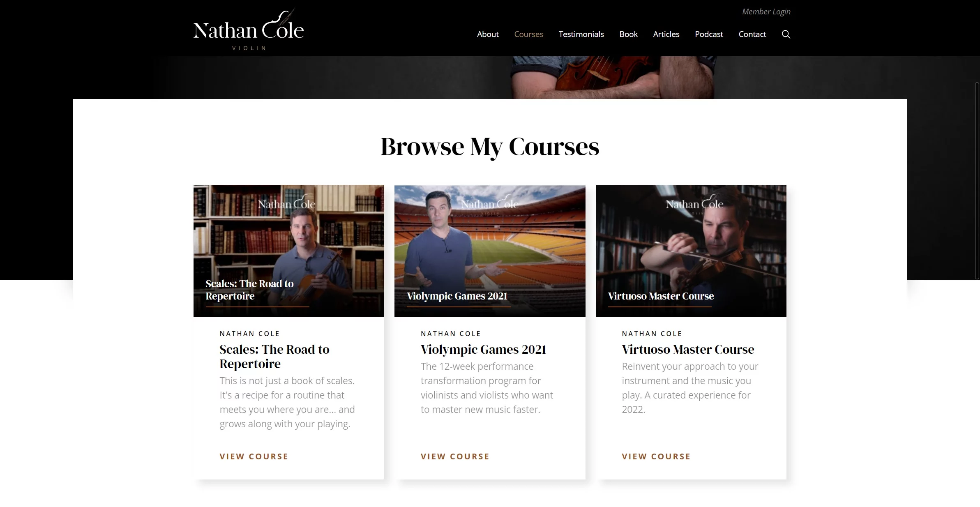Screen dimensions: 980x507
Task: Click the Podcast navigation link
Action: tap(708, 34)
